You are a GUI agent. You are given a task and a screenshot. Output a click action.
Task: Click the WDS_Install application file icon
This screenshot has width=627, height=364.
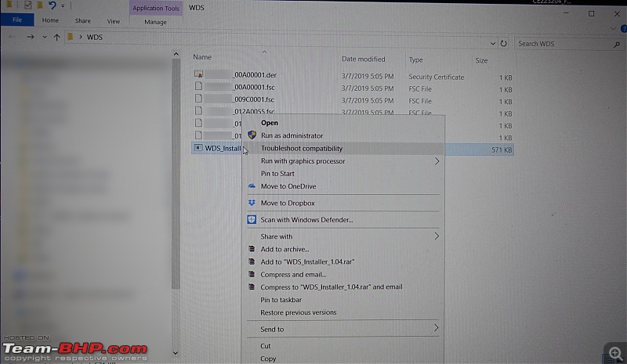click(x=198, y=147)
